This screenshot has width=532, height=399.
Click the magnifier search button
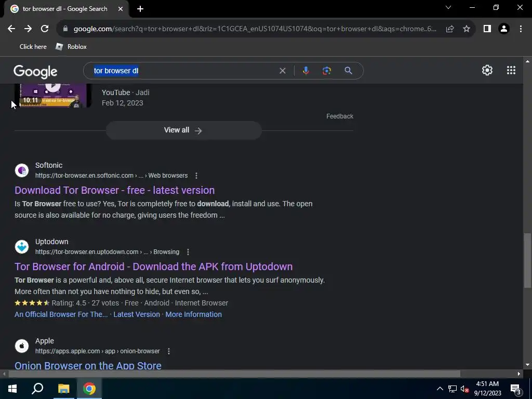coord(348,71)
